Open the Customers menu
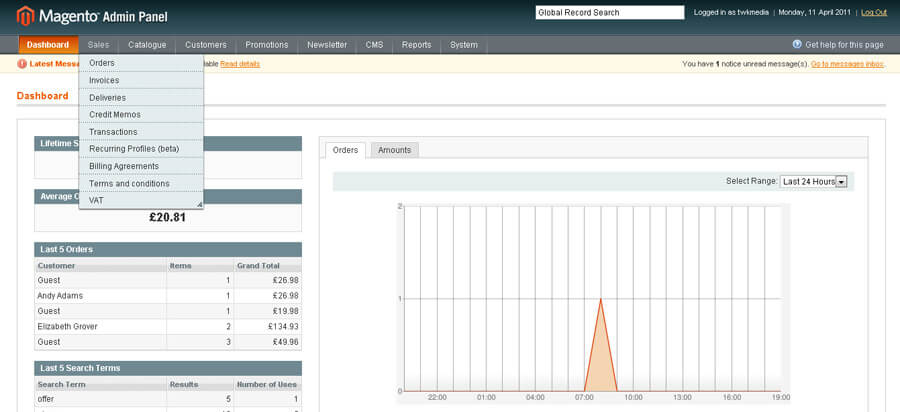 [205, 45]
